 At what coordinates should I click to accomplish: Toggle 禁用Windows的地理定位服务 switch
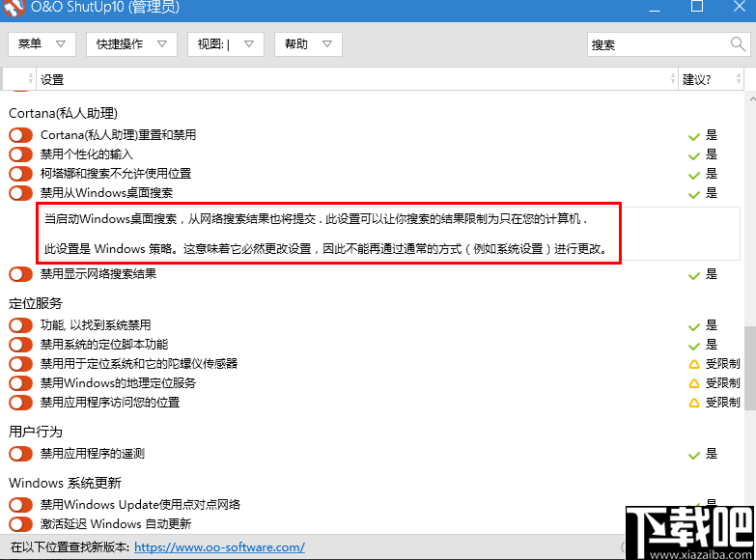(20, 383)
